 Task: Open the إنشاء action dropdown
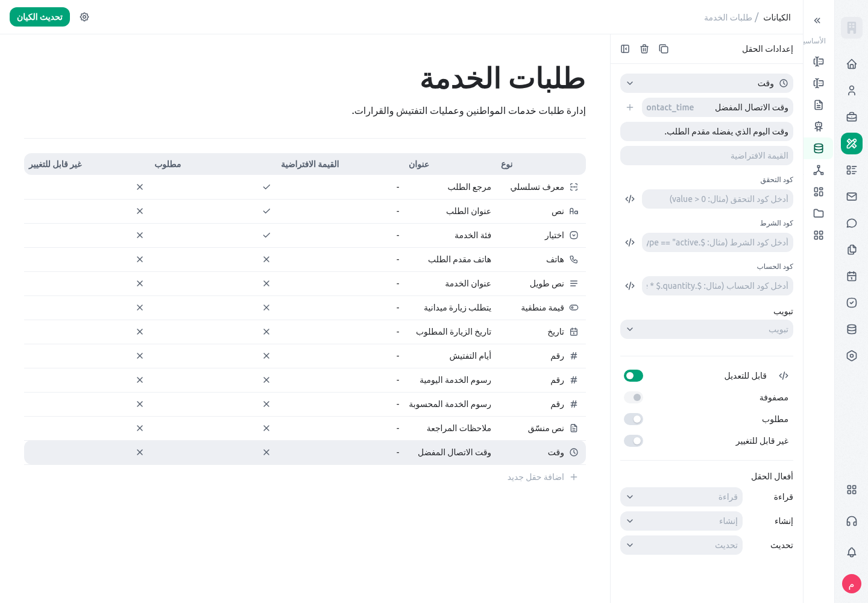pos(681,521)
